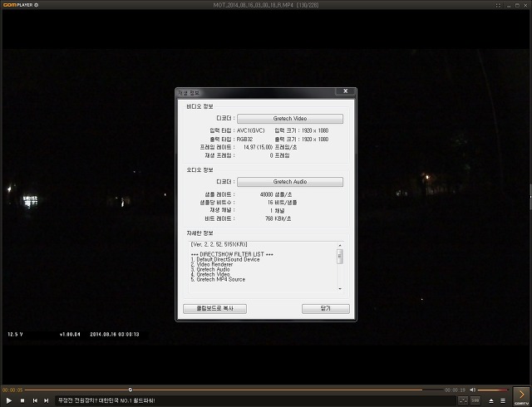This screenshot has width=532, height=407.
Task: Toggle fullscreen mode in the title bar
Action: (x=498, y=5)
